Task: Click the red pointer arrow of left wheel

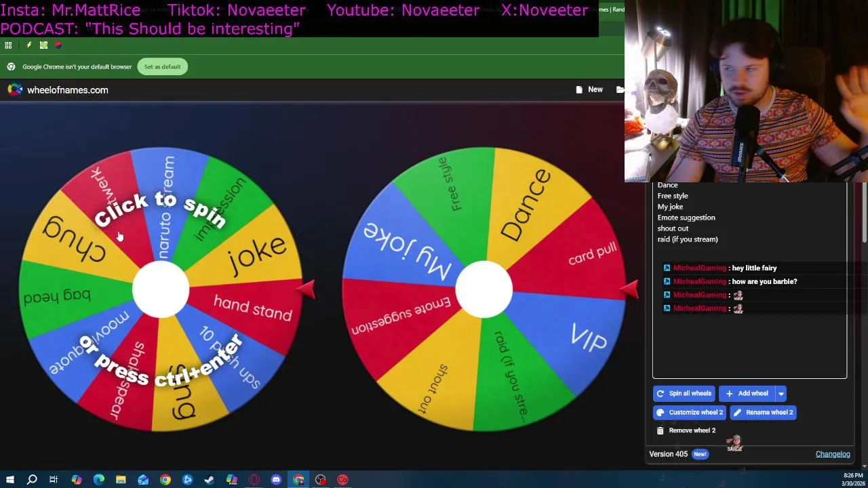Action: (x=306, y=289)
